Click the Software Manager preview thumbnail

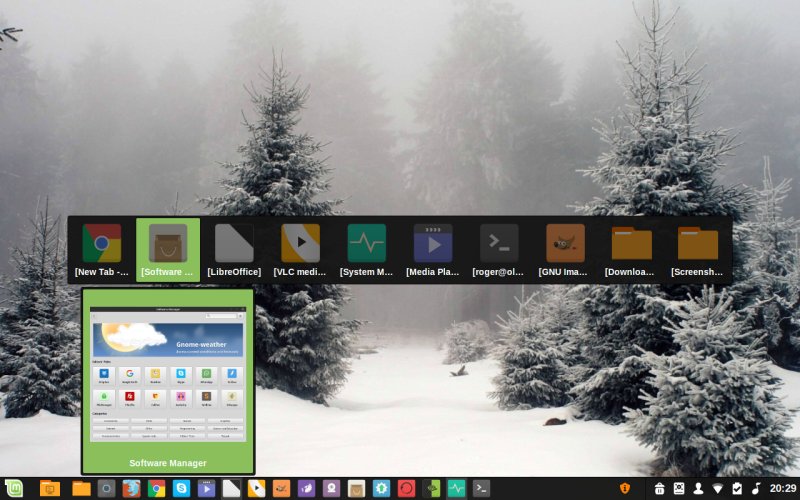coord(168,374)
